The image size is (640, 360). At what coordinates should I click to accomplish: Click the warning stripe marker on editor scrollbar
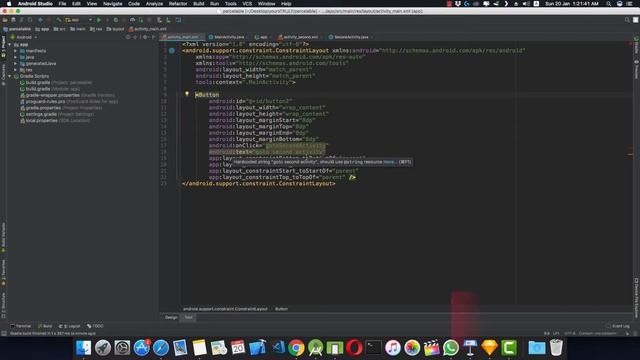click(x=630, y=154)
